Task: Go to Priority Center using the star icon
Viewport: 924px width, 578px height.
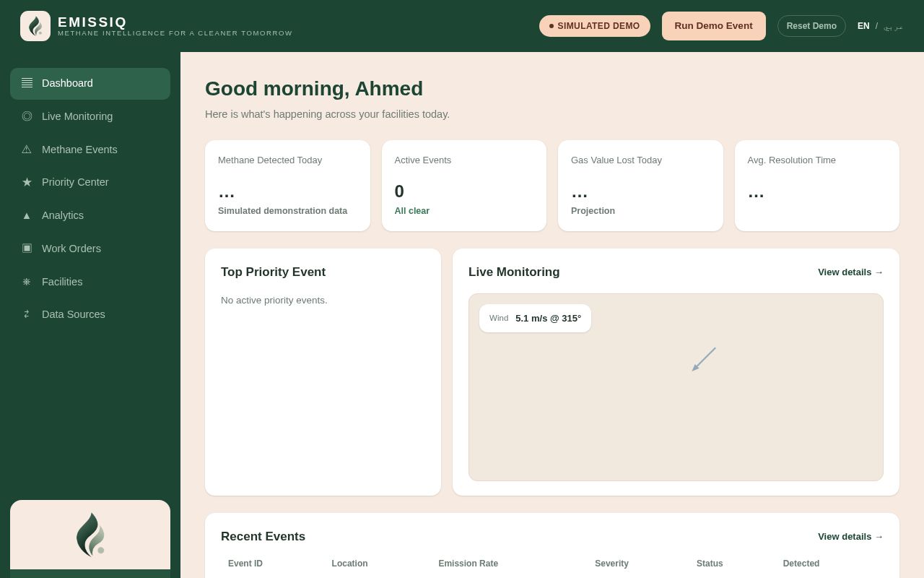Action: (27, 182)
